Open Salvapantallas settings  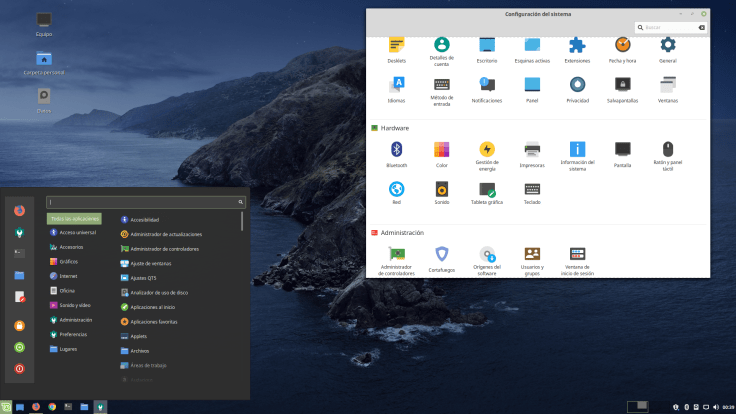pos(622,84)
